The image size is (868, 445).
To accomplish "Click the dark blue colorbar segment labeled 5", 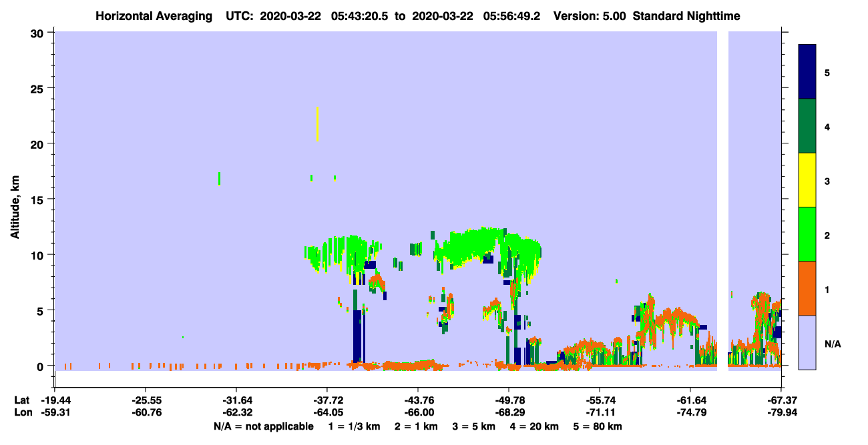I will click(x=807, y=72).
